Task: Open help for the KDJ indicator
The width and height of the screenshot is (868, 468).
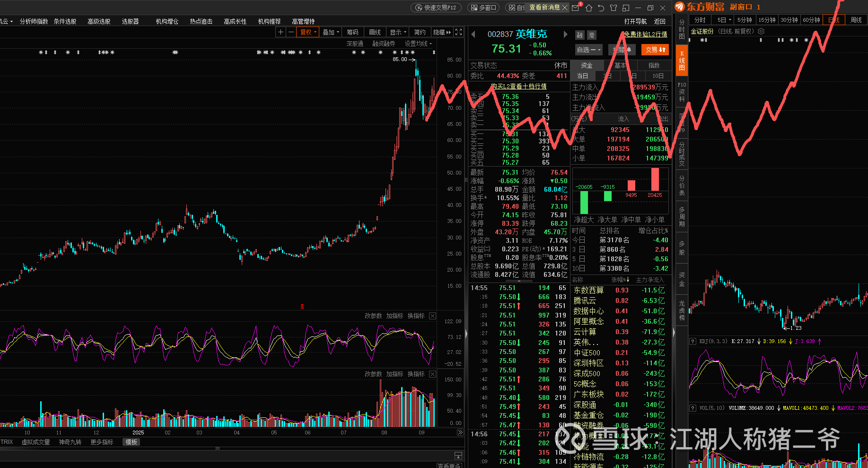Action: [693, 341]
